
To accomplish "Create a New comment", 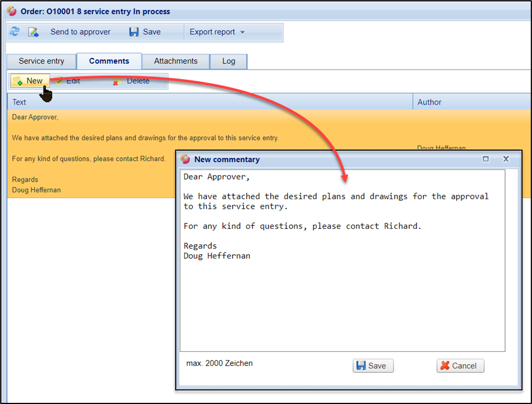I will coord(29,81).
